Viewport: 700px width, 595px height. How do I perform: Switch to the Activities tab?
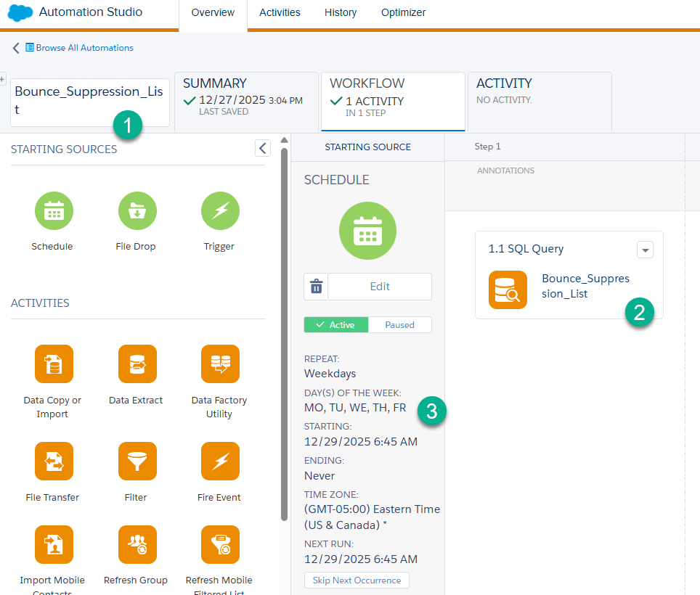click(280, 12)
